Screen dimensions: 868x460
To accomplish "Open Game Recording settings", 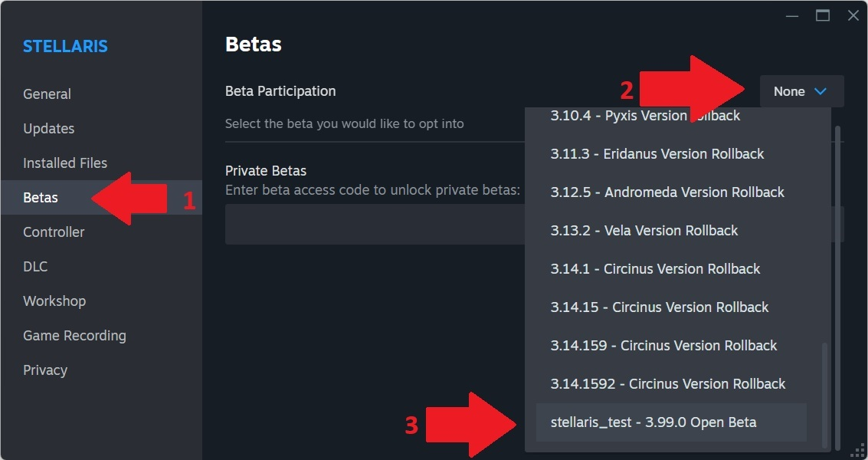I will 74,336.
